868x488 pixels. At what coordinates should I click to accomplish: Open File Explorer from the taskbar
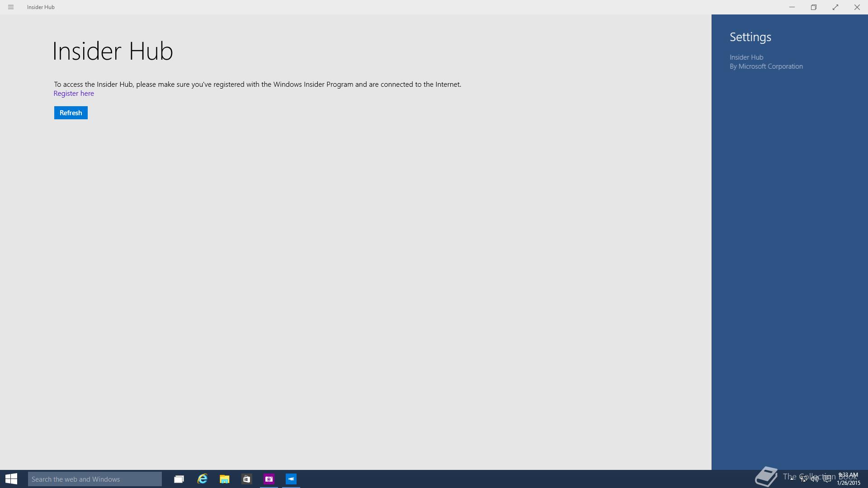224,479
